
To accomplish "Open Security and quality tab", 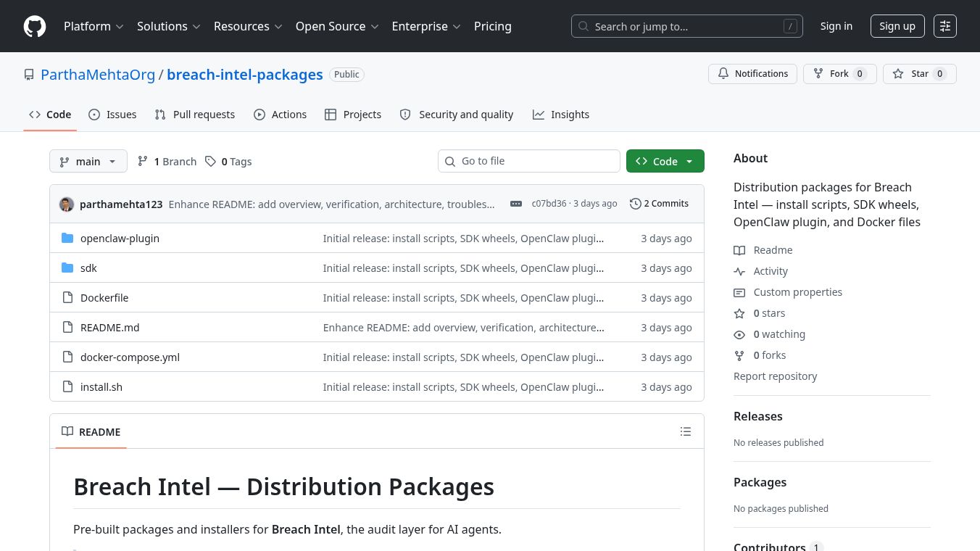I will tap(457, 115).
